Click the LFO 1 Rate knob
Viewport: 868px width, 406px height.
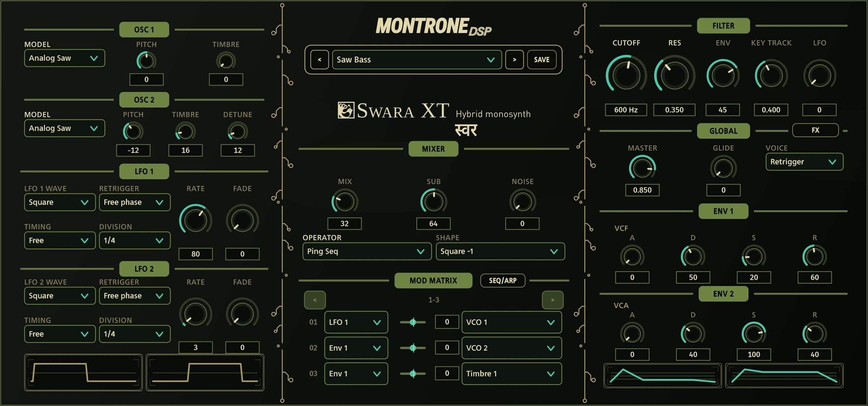pos(195,220)
